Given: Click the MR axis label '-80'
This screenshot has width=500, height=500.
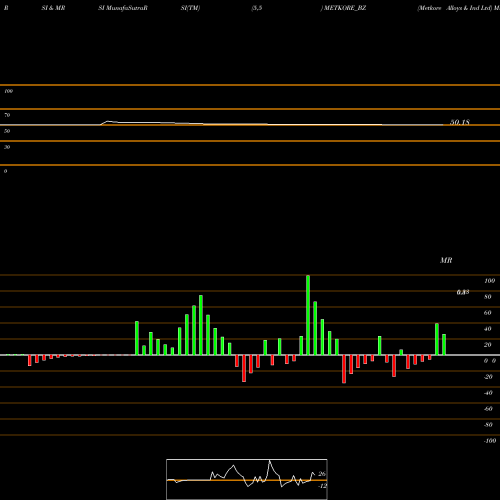Looking at the screenshot, I should [x=488, y=425].
